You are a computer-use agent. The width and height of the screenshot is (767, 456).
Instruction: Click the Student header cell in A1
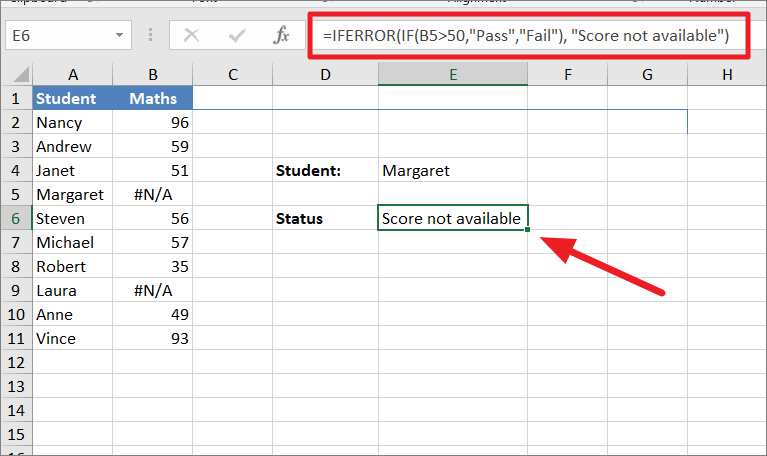coord(72,98)
